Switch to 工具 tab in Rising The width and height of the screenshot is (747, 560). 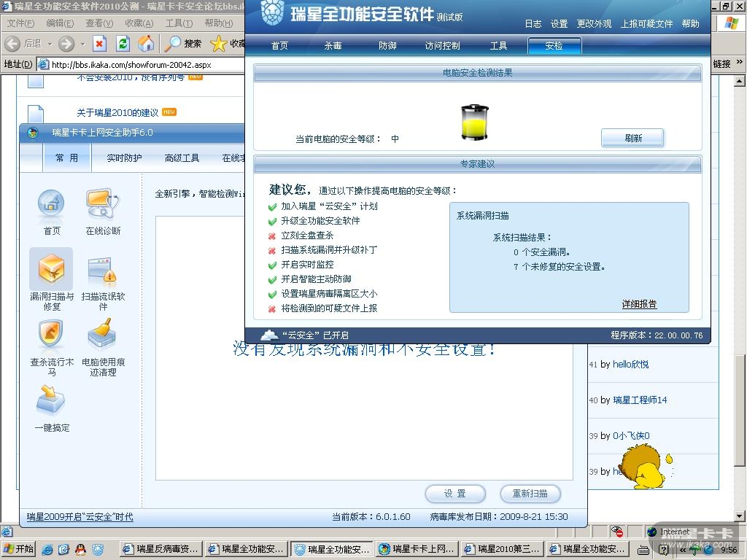pyautogui.click(x=498, y=46)
